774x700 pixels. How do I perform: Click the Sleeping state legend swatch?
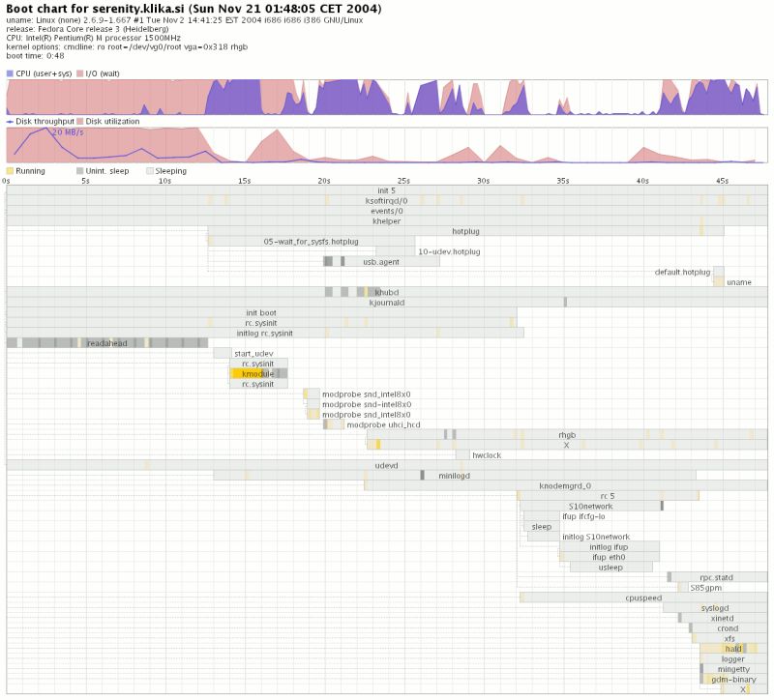coord(150,171)
